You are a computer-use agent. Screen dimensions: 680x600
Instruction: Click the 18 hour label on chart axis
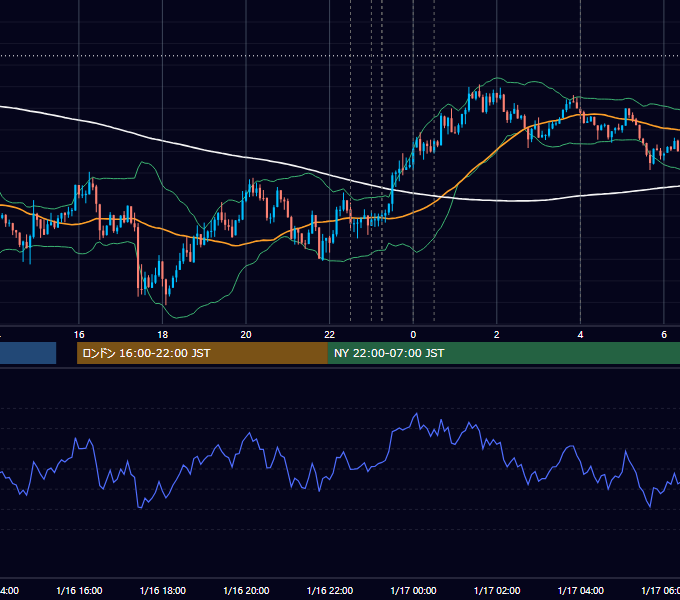click(162, 335)
